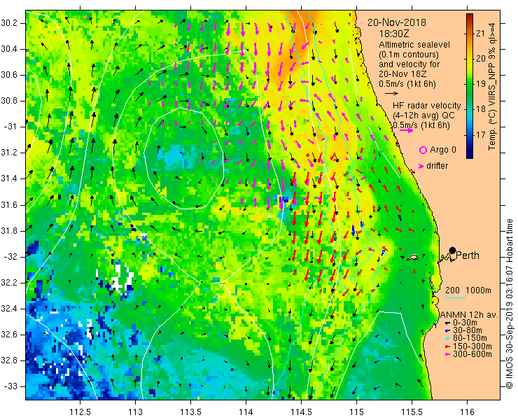The height and width of the screenshot is (420, 518).
Task: Click the colorbar tick label 18
Action: click(481, 109)
